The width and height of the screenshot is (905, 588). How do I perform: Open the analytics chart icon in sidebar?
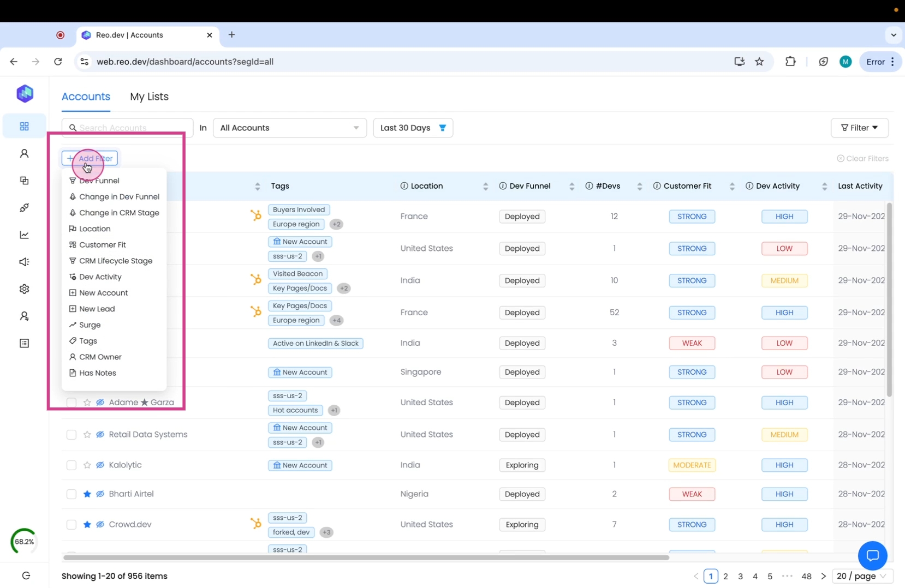click(x=24, y=235)
